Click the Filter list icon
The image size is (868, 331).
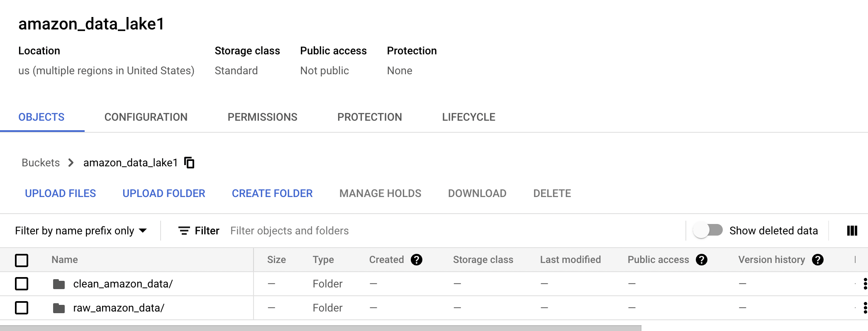(x=184, y=231)
